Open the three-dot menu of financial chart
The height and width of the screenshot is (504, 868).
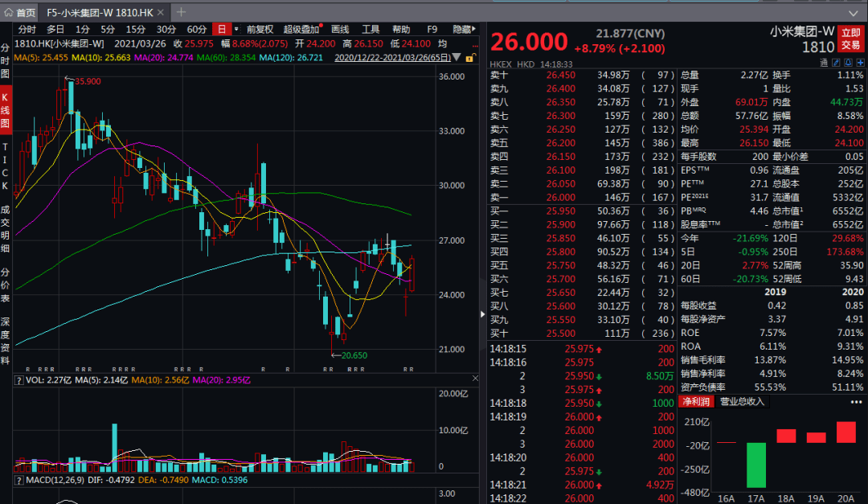857,402
